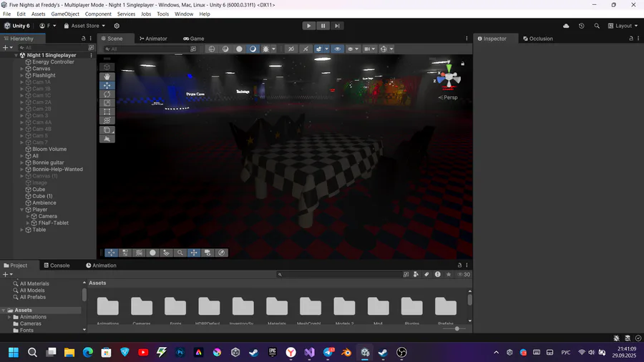The height and width of the screenshot is (362, 644).
Task: Toggle scene audio mute icon
Action: 305,49
